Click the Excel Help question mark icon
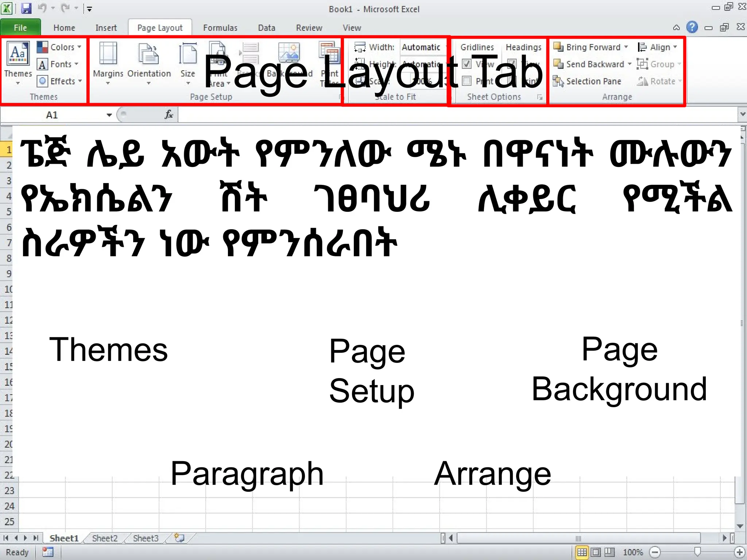Image resolution: width=747 pixels, height=560 pixels. click(x=692, y=27)
